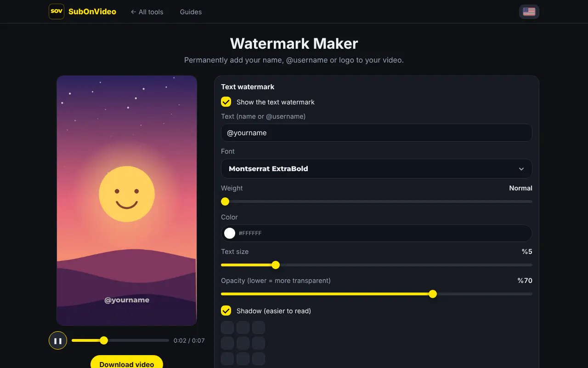Open the language selector flag button
This screenshot has width=588, height=368.
pos(529,11)
